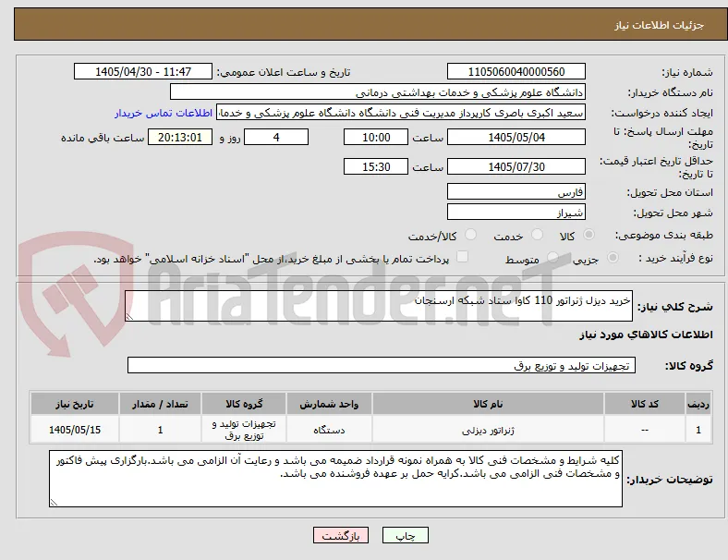Select the جزیی purchase type radio

(x=613, y=257)
